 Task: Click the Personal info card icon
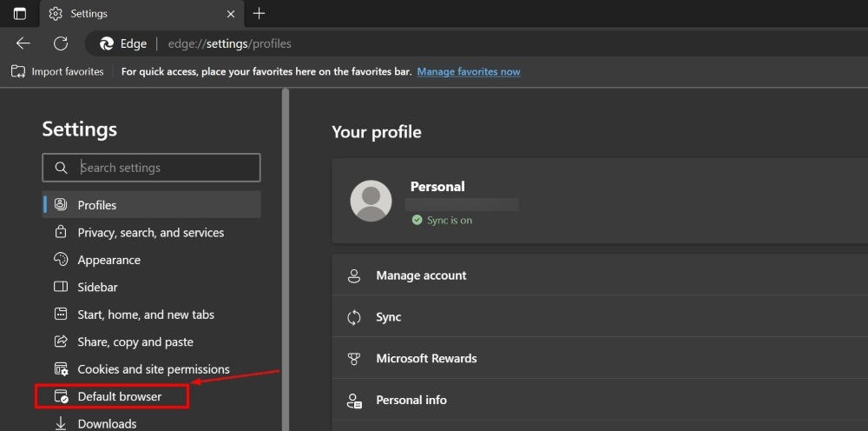click(x=354, y=401)
